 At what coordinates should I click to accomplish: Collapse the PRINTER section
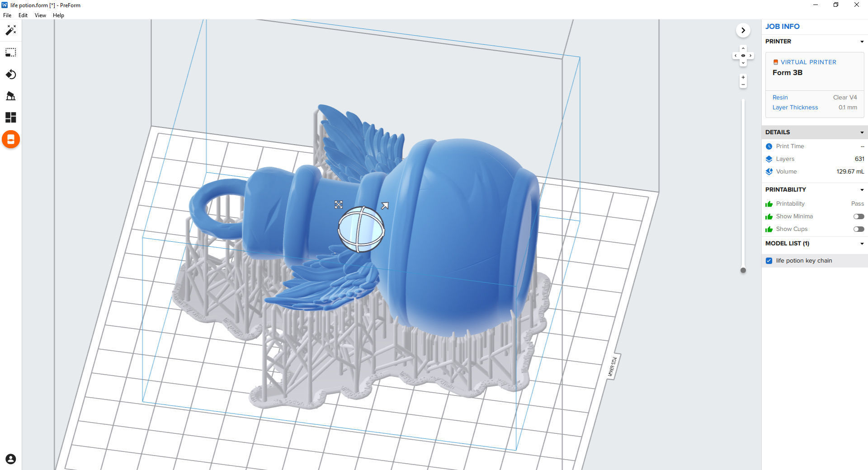[862, 42]
